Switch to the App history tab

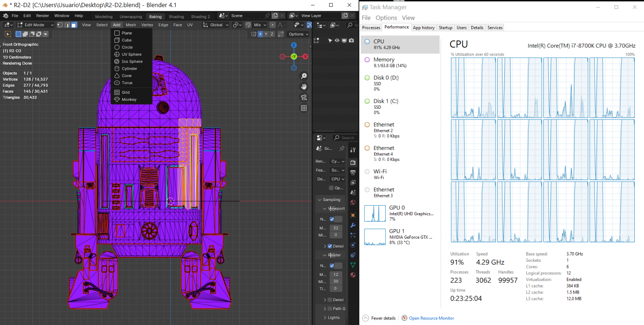[x=423, y=28]
